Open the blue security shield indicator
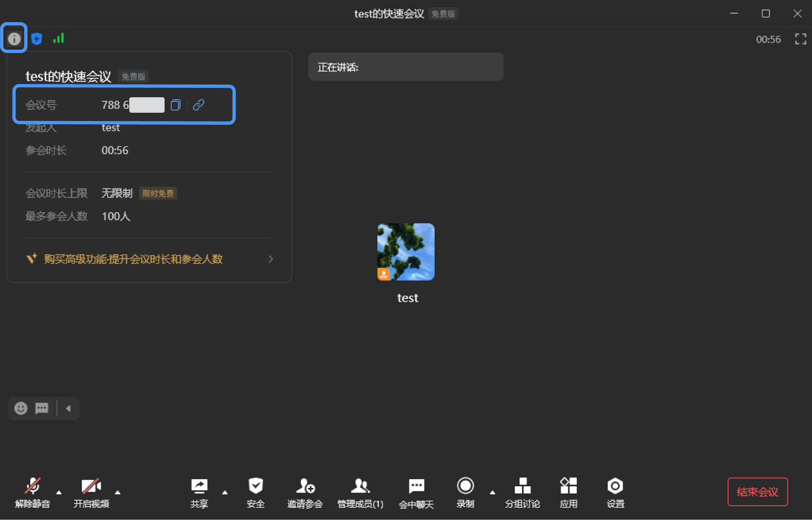The height and width of the screenshot is (520, 812). [36, 39]
